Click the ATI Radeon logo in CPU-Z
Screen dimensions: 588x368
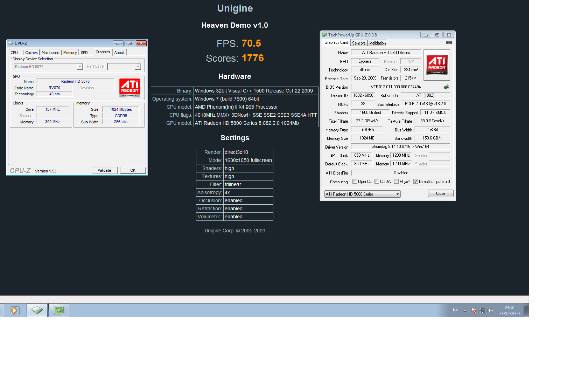coord(129,88)
